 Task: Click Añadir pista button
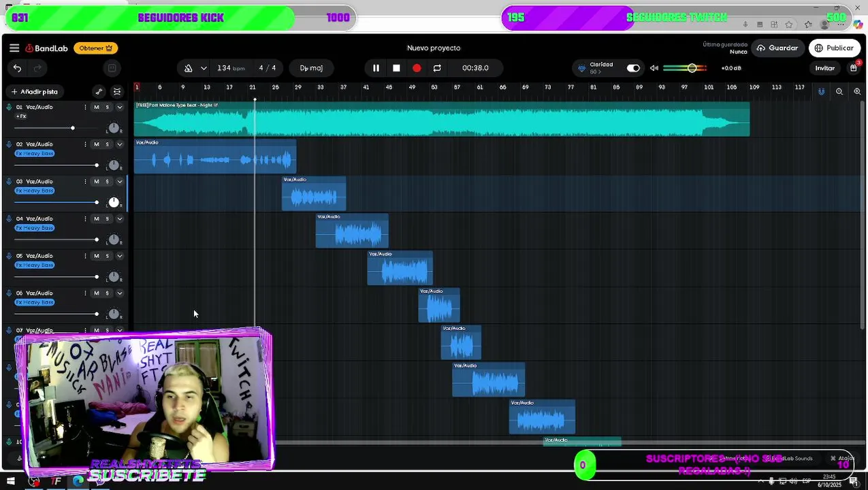[34, 91]
